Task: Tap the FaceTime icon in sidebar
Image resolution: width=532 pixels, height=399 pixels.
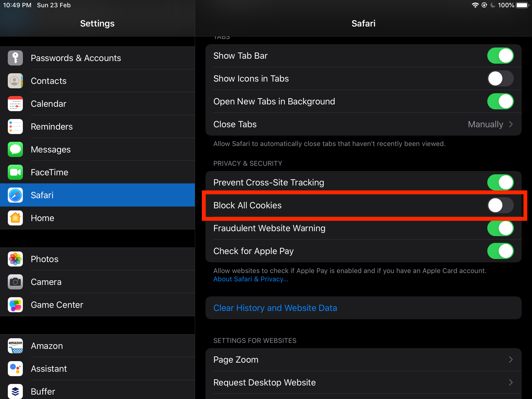Action: [15, 172]
